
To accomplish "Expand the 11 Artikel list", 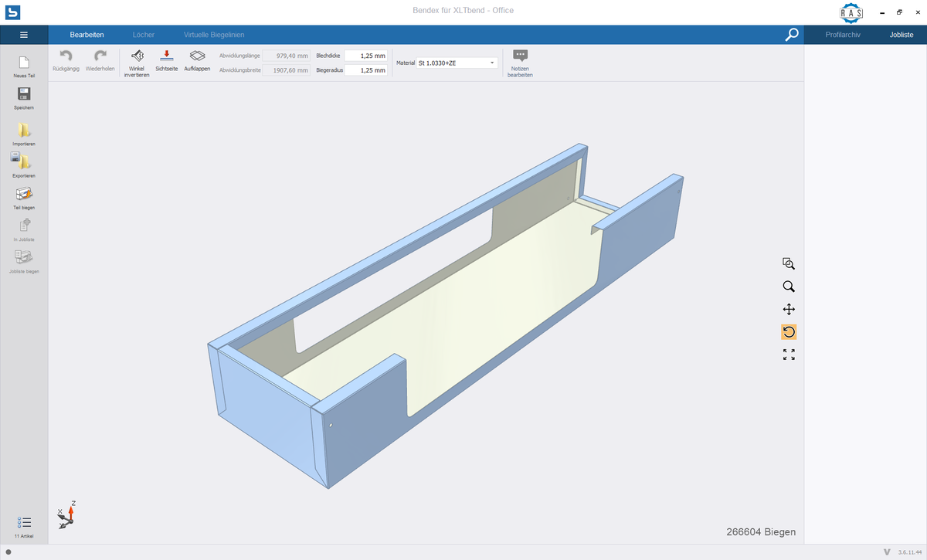I will click(24, 523).
